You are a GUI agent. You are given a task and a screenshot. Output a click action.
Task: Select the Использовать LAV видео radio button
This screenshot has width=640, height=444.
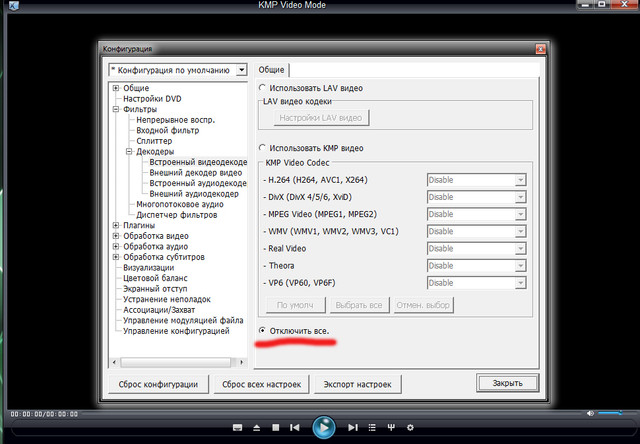(262, 87)
